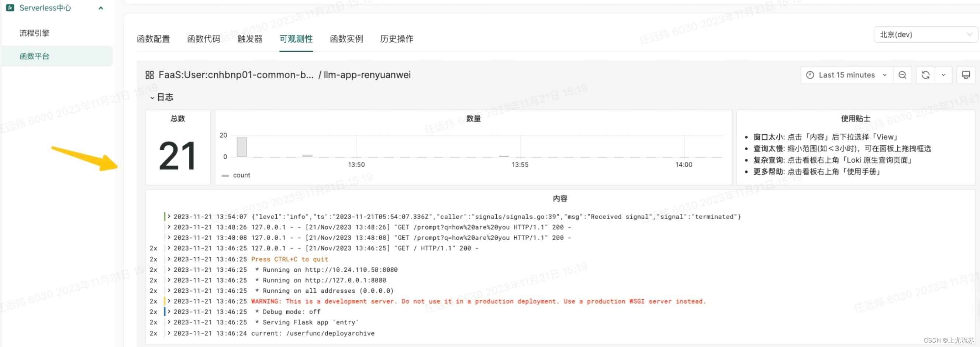Switch to the 函数代码 tab
Viewport: 980px width, 347px height.
pyautogui.click(x=204, y=39)
